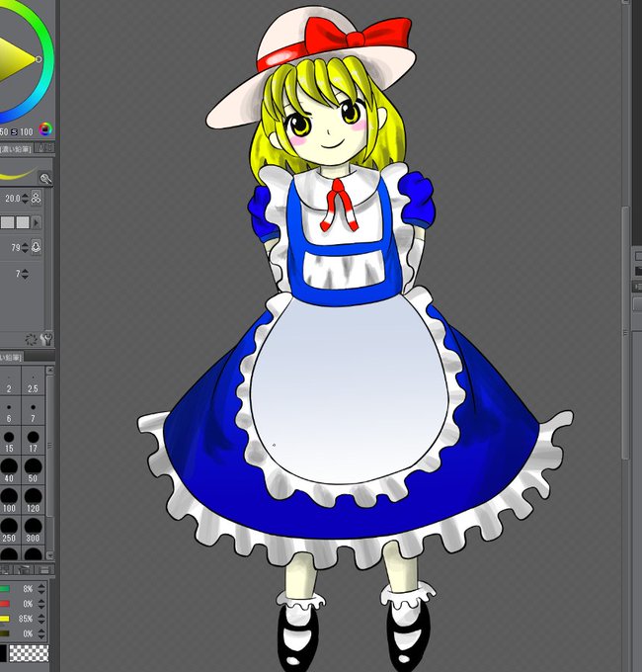Select brush size preset 300
642x672 pixels.
click(x=33, y=530)
